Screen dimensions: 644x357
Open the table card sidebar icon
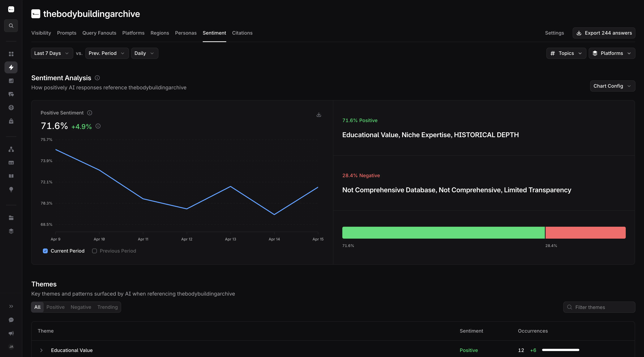(11, 163)
